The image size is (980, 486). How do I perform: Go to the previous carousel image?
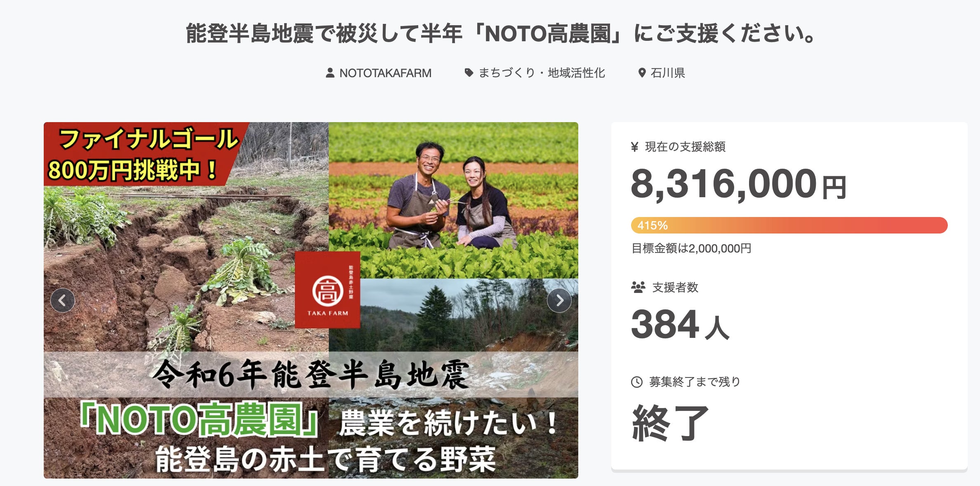pyautogui.click(x=63, y=300)
